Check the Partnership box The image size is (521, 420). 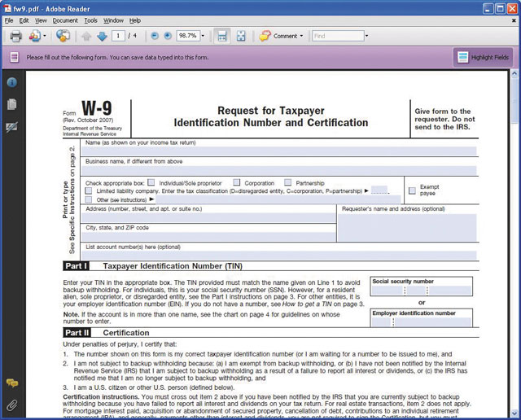coord(287,182)
